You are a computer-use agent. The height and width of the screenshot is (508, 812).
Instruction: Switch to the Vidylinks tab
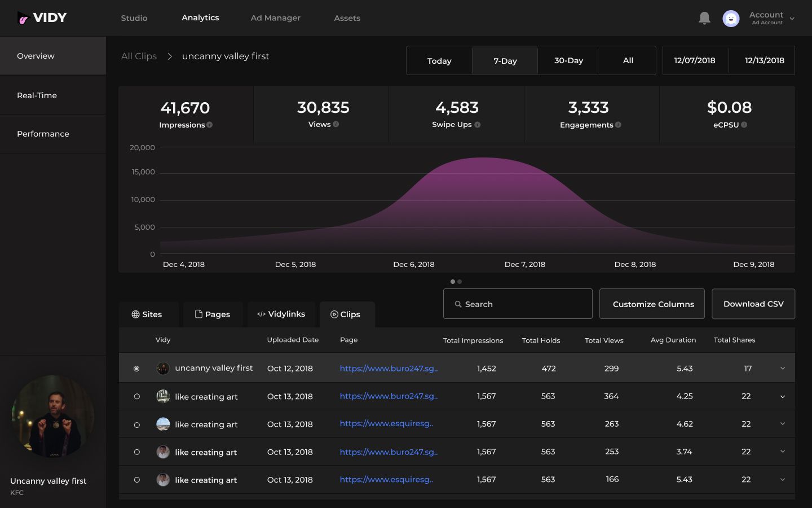point(281,314)
